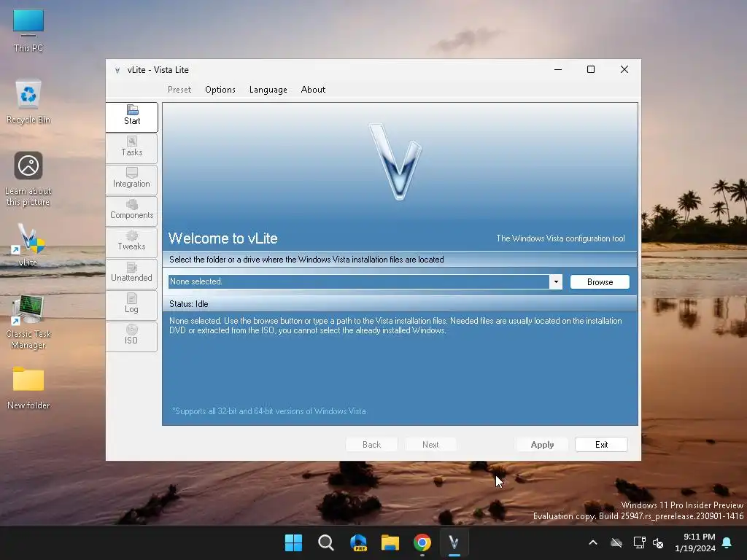This screenshot has width=747, height=560.
Task: Click the vLite title bar icon
Action: pyautogui.click(x=117, y=71)
